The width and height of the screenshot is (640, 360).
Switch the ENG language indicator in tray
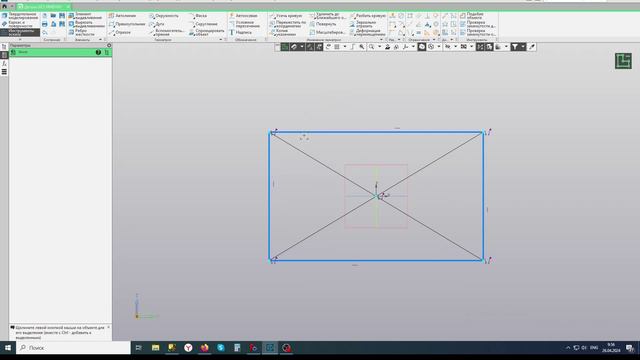pyautogui.click(x=594, y=348)
